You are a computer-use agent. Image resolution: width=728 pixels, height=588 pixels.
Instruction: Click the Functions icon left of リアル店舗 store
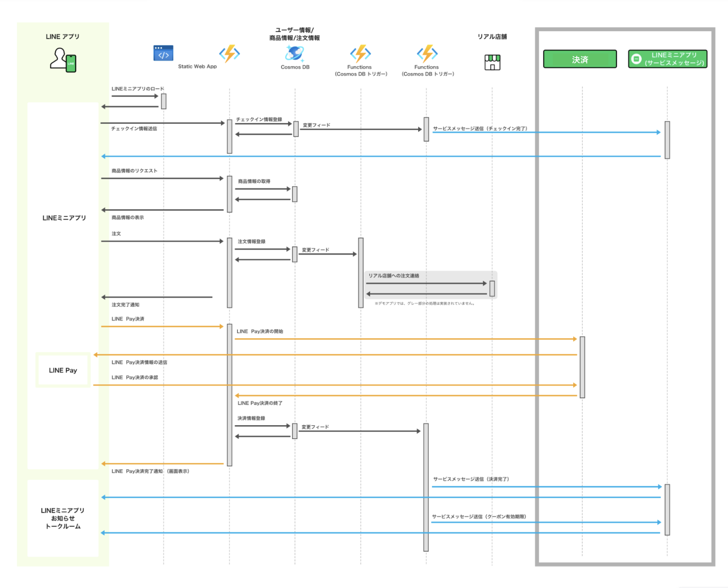pos(427,54)
